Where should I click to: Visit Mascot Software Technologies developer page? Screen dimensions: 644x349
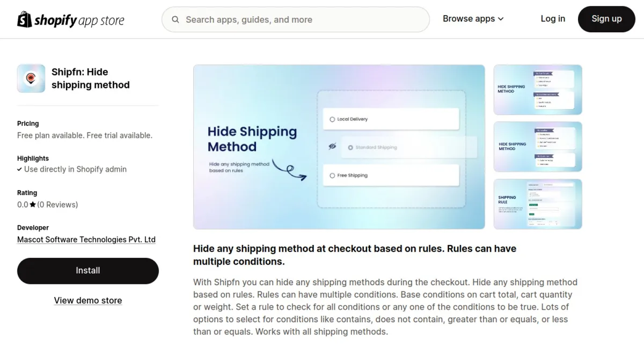[86, 239]
